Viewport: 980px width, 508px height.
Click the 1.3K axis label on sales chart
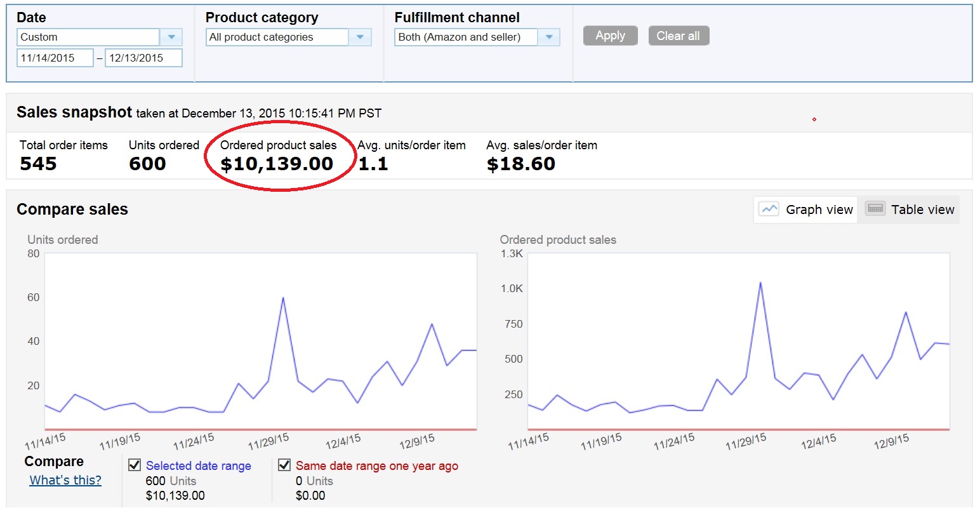[x=512, y=253]
